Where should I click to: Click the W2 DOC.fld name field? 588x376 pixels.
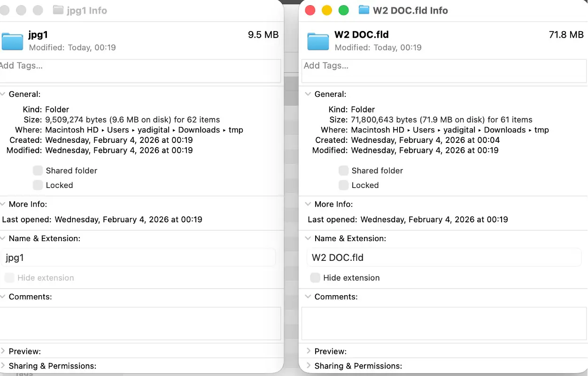pos(444,258)
